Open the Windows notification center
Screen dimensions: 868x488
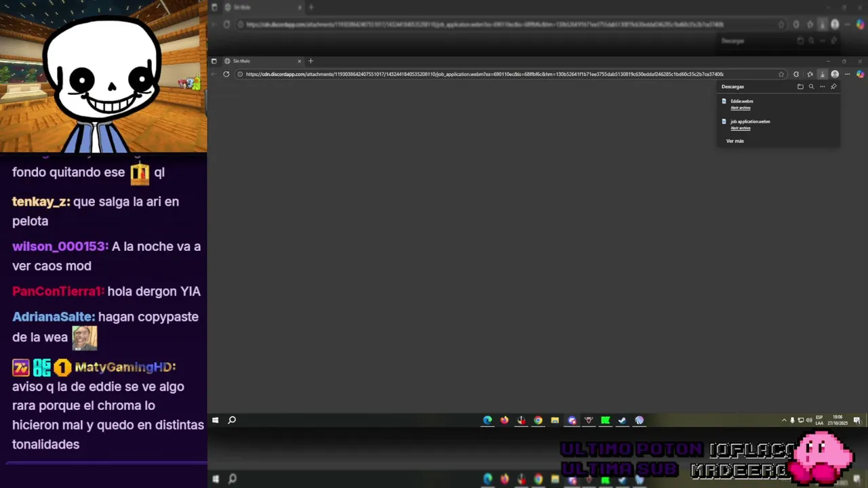(x=857, y=420)
